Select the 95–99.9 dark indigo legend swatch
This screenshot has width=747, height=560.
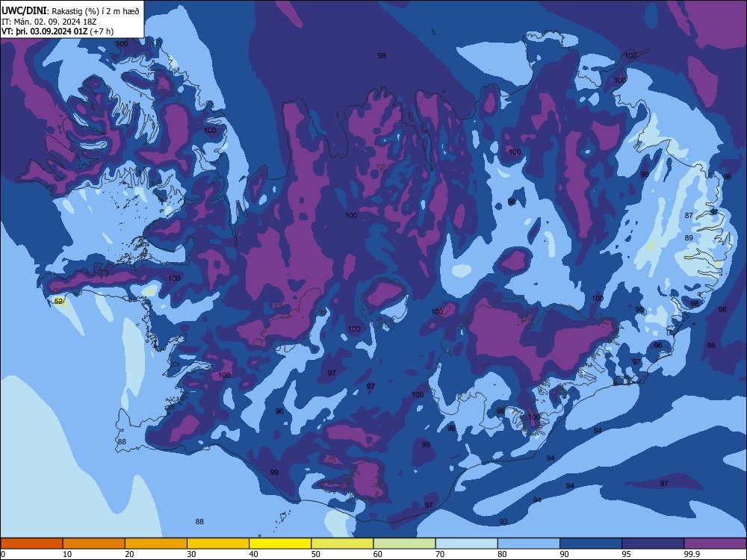point(653,544)
